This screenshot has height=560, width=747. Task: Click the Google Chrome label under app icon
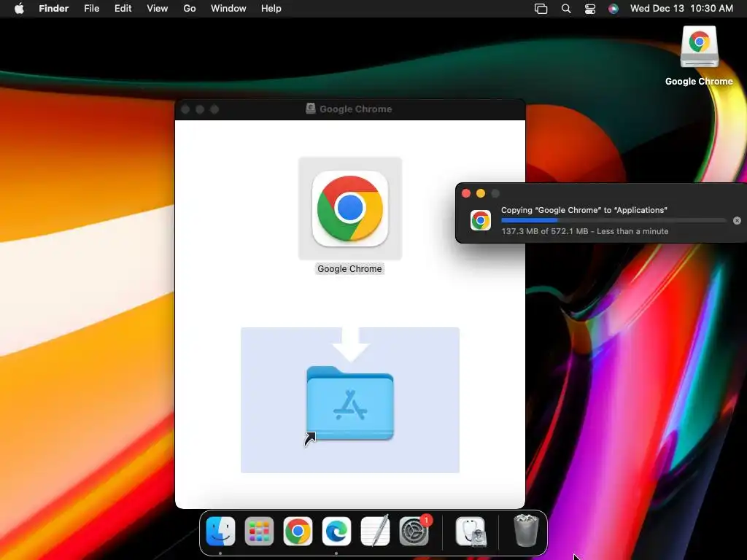coord(349,268)
